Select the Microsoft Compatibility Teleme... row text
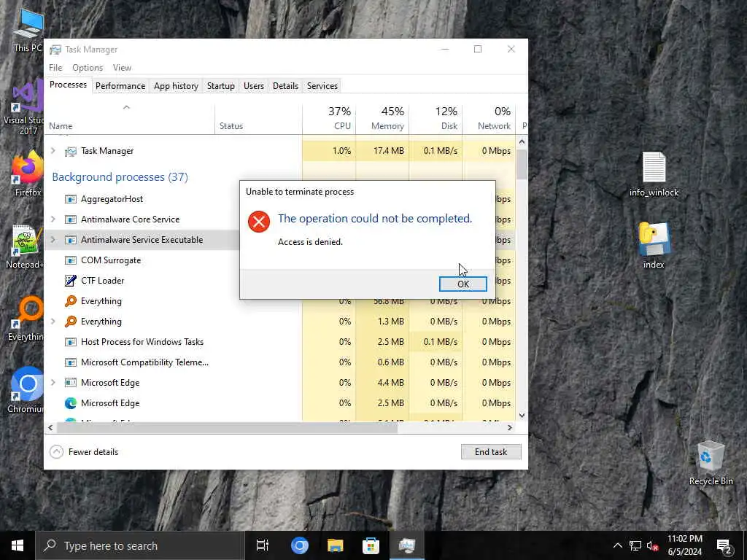Screen dimensions: 747x560 pos(145,362)
